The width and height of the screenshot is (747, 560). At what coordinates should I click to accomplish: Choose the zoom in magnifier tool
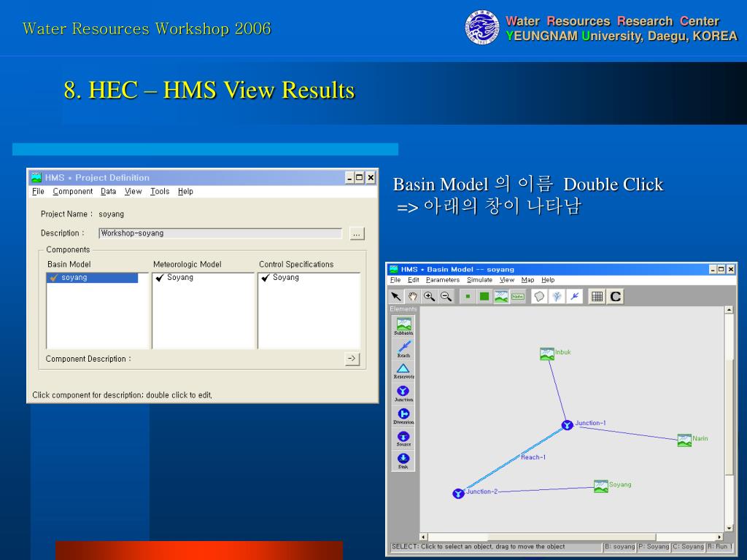[x=429, y=296]
